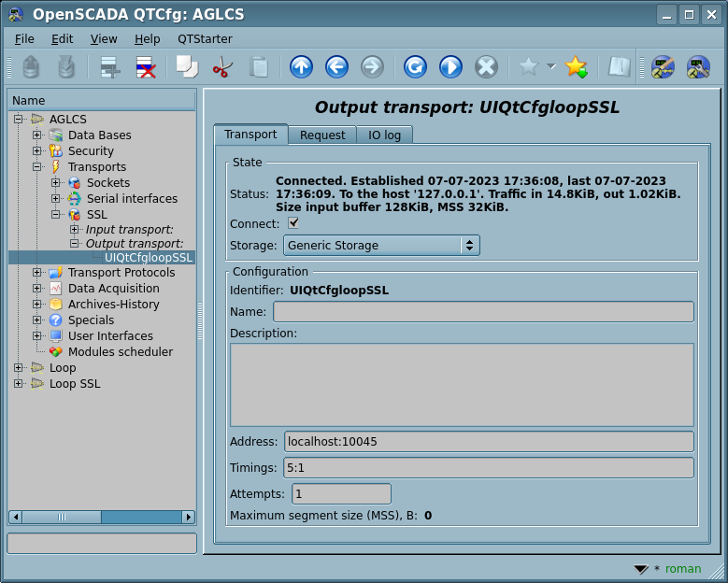Collapse the Output transport node

coord(74,243)
